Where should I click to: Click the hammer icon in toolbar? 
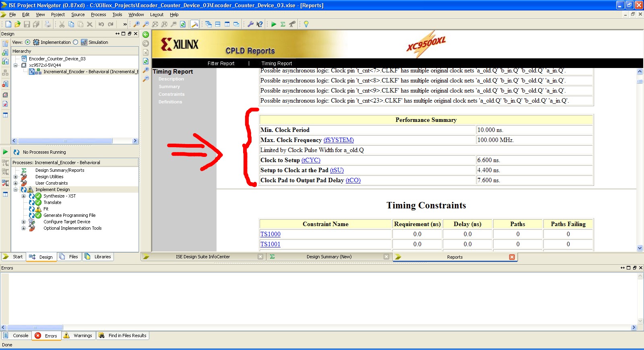point(194,24)
